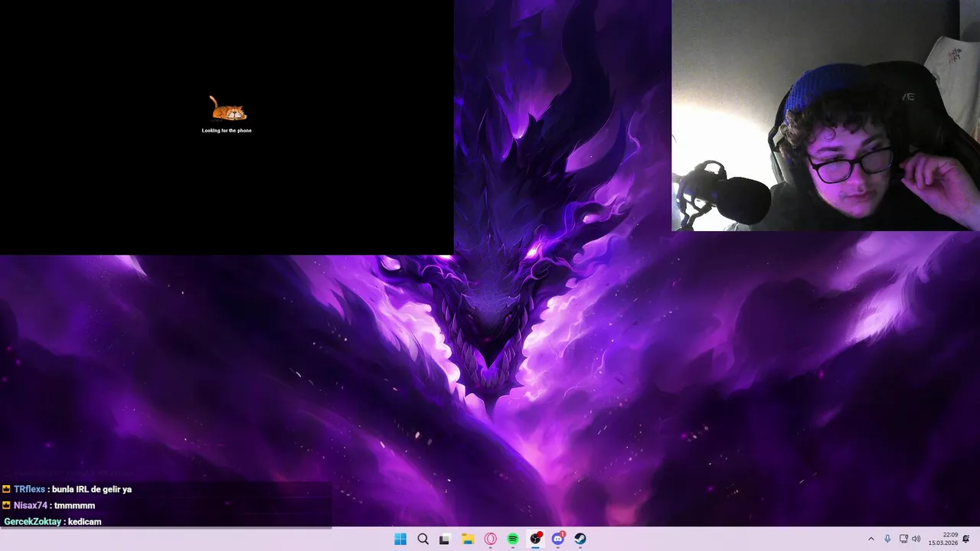Expand the hidden system tray icons

tap(871, 539)
